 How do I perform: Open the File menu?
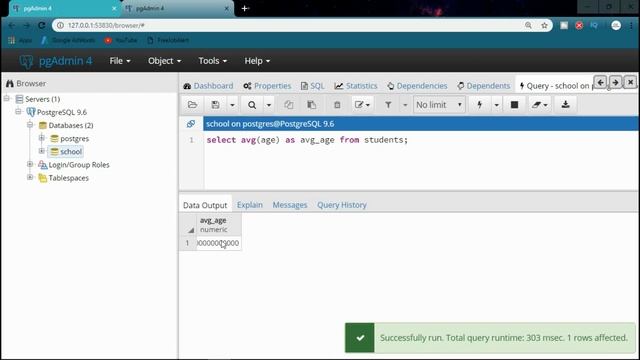(120, 61)
